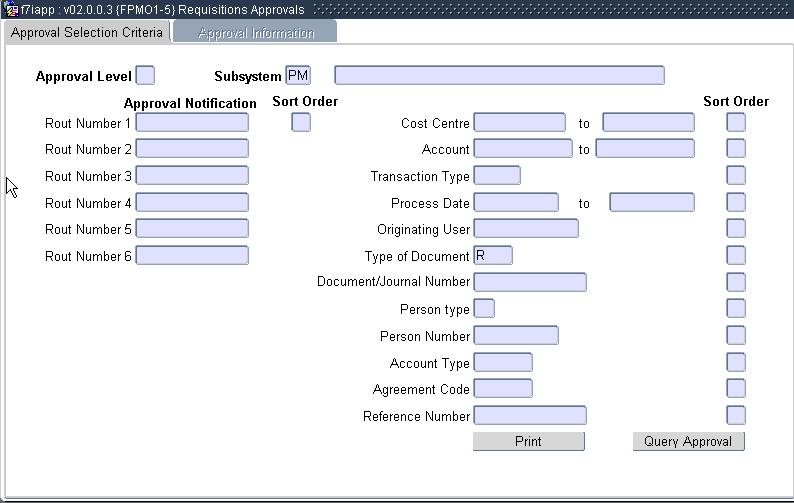Focus the Person Number field
794x503 pixels.
[x=516, y=335]
